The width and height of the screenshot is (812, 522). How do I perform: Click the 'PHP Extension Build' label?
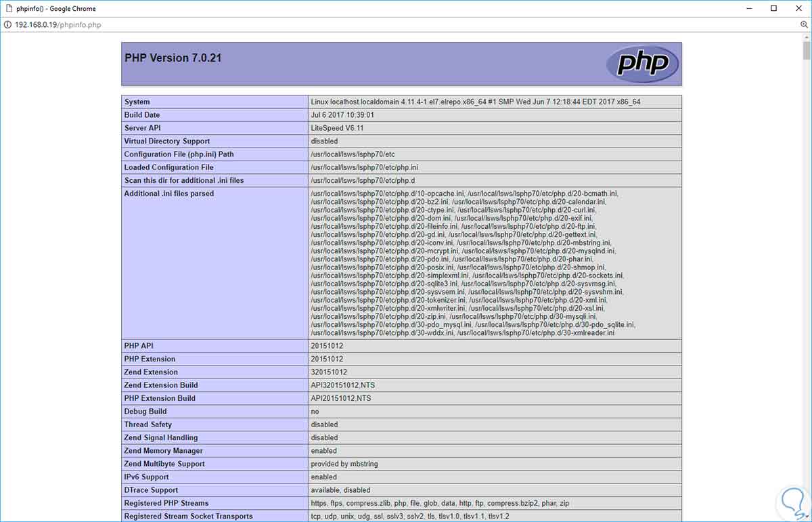tap(160, 398)
